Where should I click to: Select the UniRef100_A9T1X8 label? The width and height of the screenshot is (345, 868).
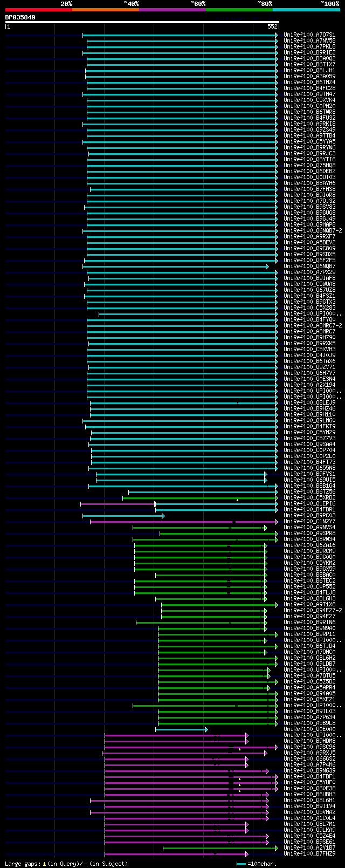309,605
